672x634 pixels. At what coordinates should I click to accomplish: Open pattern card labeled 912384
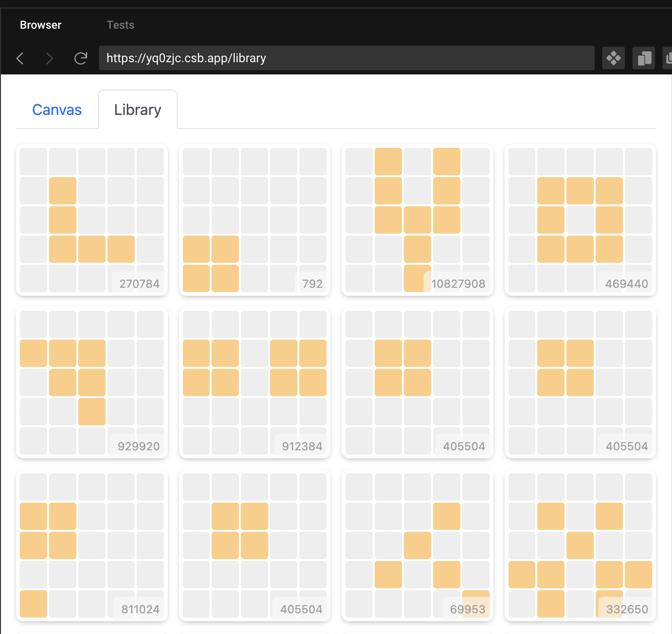[x=254, y=382]
